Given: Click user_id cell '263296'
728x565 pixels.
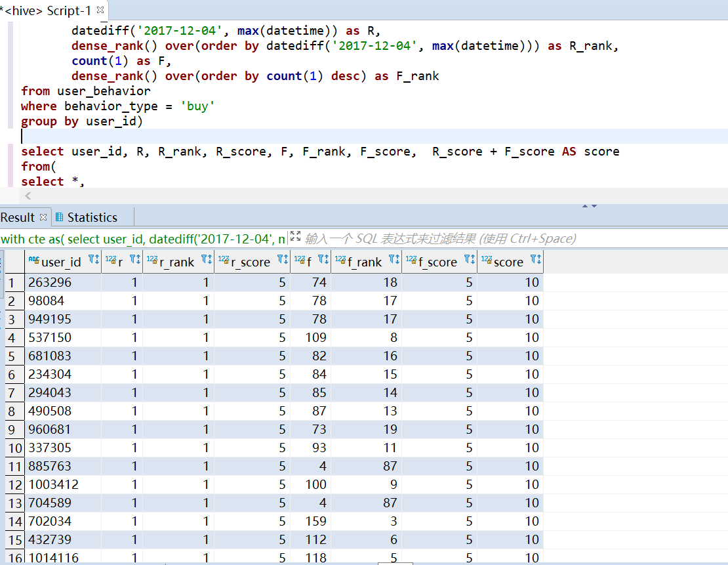Looking at the screenshot, I should (x=63, y=282).
